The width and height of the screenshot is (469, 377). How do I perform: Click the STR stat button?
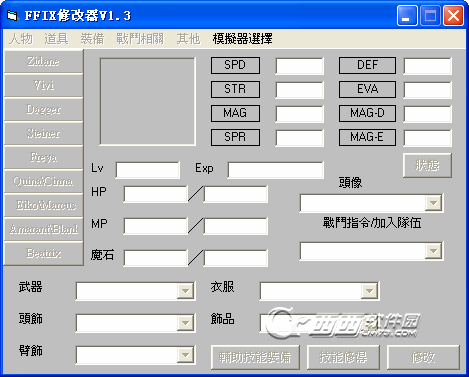(x=235, y=89)
